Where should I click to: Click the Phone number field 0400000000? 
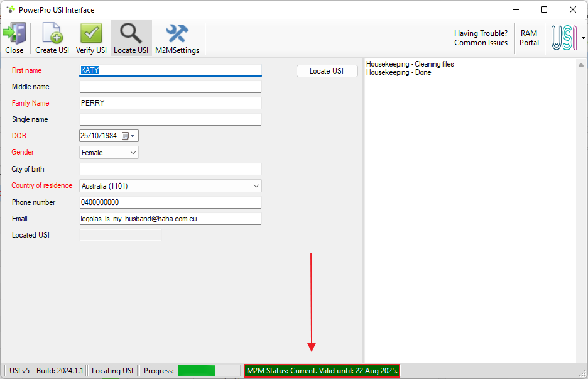pos(170,202)
